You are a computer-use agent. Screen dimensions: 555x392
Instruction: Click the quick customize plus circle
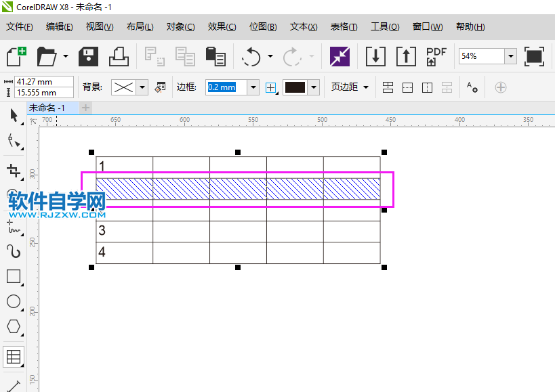501,87
